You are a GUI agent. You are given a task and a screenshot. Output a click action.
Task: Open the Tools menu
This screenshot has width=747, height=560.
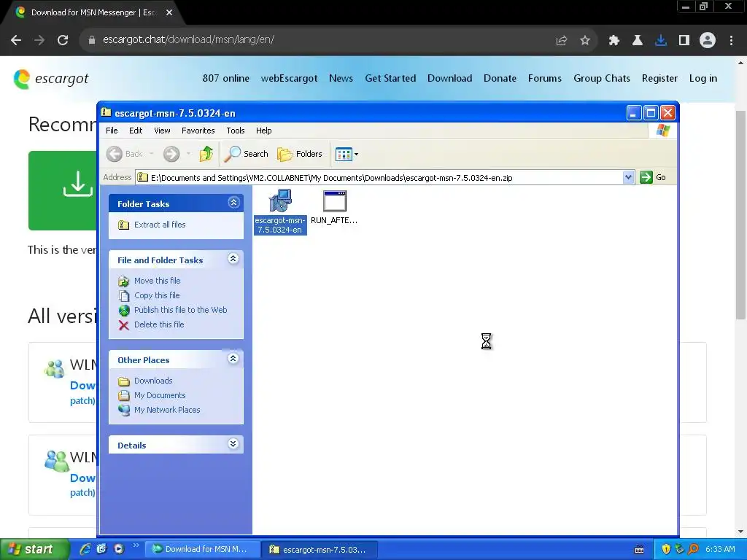pyautogui.click(x=236, y=131)
